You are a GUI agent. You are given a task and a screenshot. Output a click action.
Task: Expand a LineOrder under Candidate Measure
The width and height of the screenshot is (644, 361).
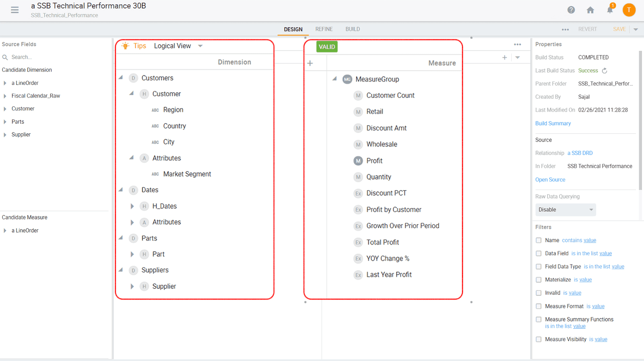click(x=5, y=231)
